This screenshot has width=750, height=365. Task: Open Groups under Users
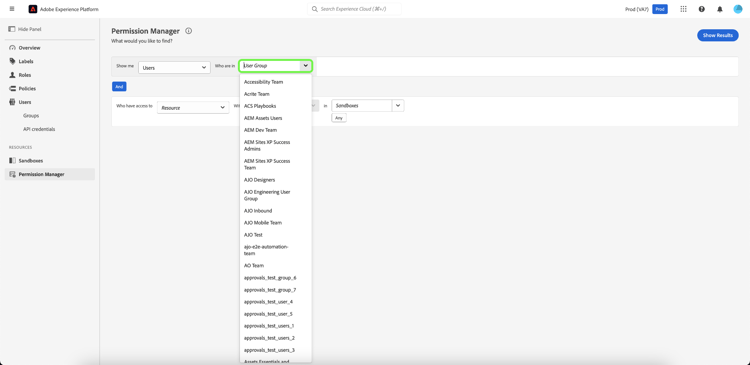[31, 116]
